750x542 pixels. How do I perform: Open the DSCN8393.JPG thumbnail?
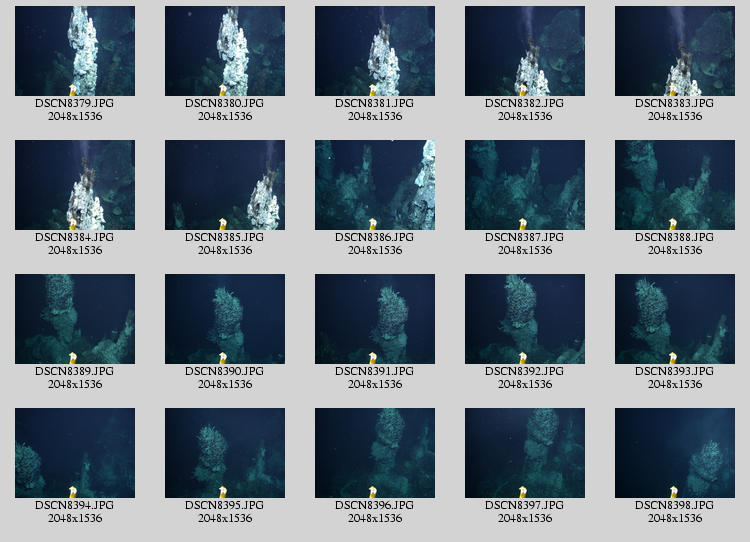tap(675, 319)
